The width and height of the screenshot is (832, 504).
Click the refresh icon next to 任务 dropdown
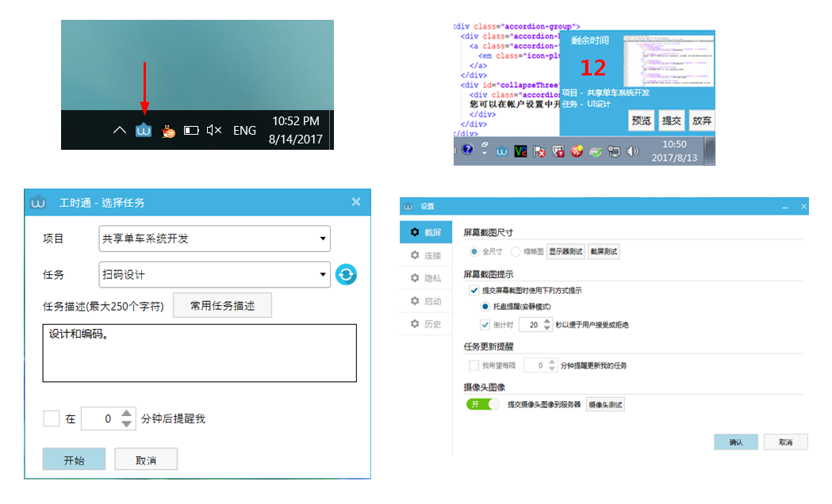point(346,275)
